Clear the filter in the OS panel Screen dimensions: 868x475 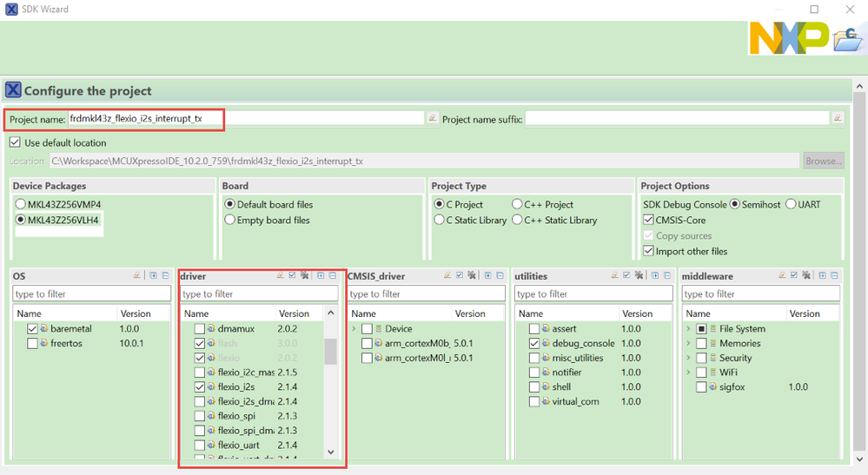pyautogui.click(x=136, y=274)
